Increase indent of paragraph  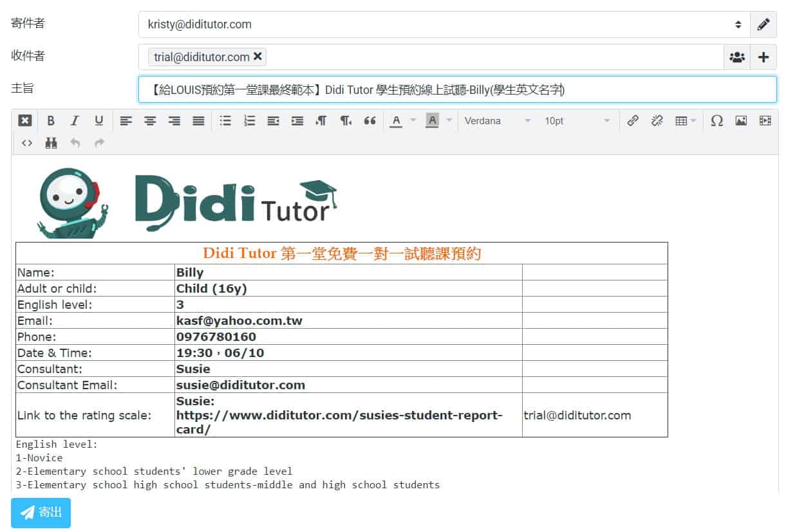(x=297, y=120)
